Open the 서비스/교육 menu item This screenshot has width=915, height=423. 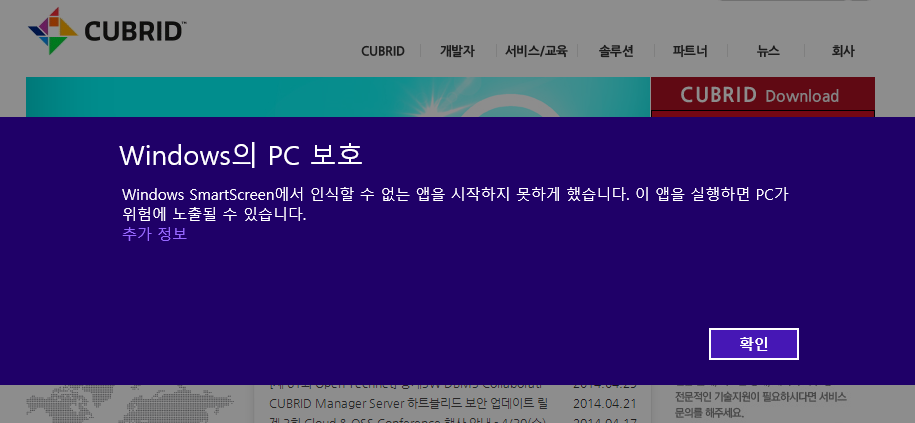click(x=536, y=51)
